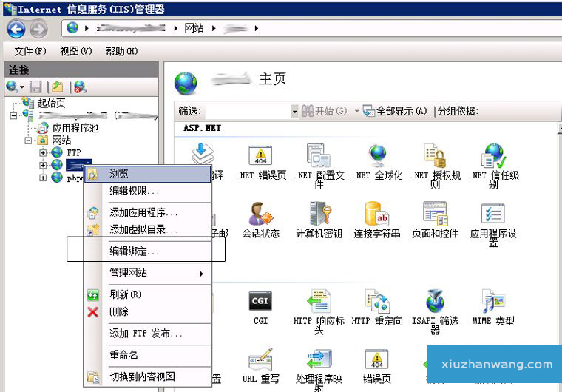Choose 编辑绑定... from the context menu
The height and width of the screenshot is (392, 562).
pyautogui.click(x=134, y=251)
